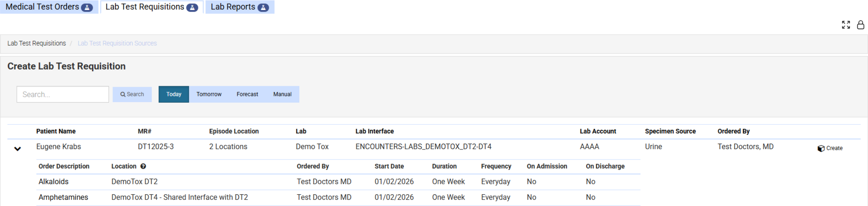
Task: Select the Forecast filter
Action: click(247, 94)
